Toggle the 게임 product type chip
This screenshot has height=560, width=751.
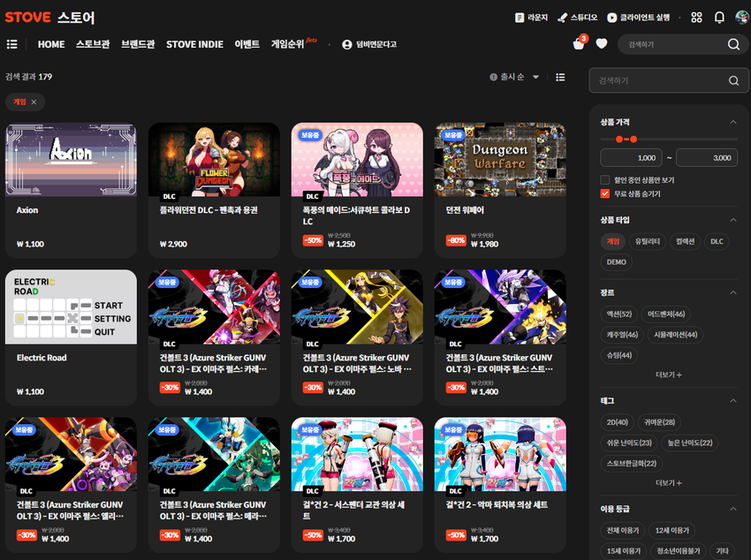point(613,241)
